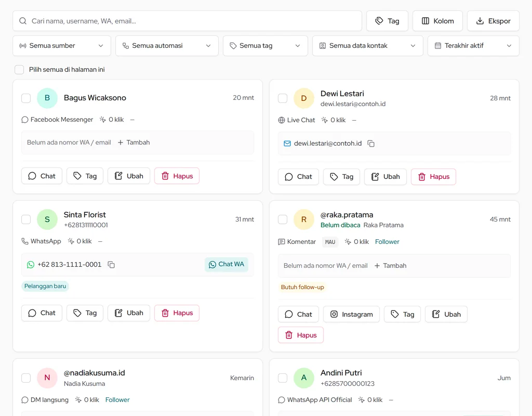Open Chat for Sinta Florist
This screenshot has width=532, height=416.
(x=42, y=313)
